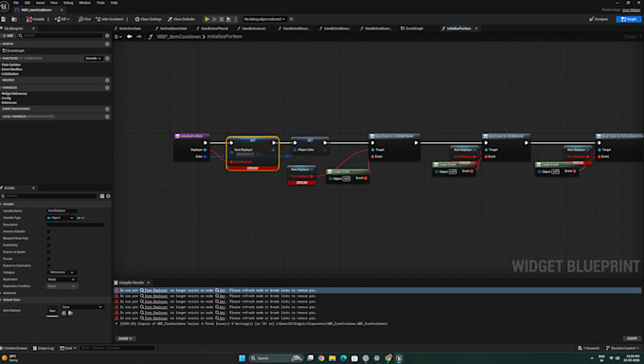
Task: Open the Diff dropdown in toolbar
Action: point(63,19)
